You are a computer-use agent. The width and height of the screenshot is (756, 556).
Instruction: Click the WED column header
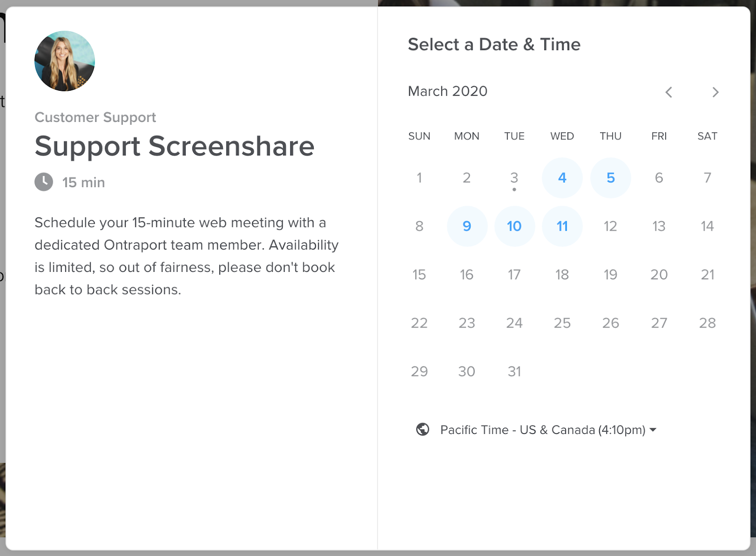point(562,136)
